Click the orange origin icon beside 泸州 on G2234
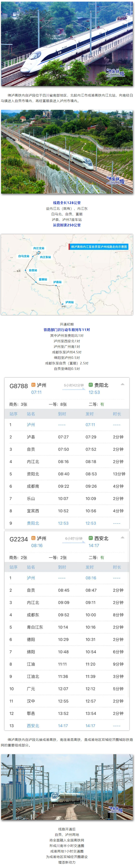 coord(33,538)
